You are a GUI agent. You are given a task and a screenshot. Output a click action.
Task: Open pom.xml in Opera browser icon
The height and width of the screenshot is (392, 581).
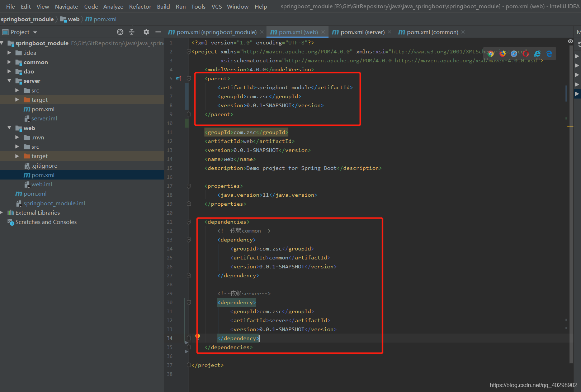pyautogui.click(x=526, y=54)
